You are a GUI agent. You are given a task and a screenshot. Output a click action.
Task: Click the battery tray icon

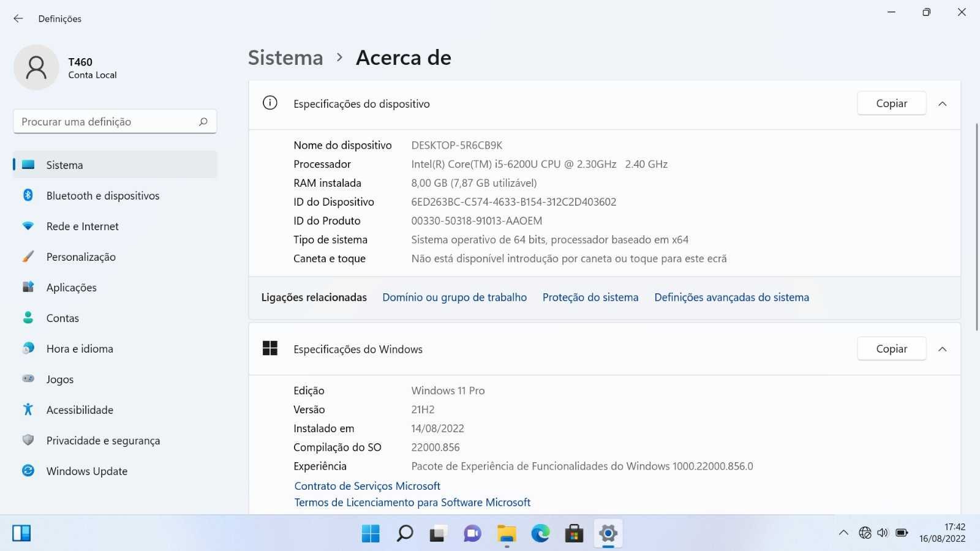coord(902,533)
